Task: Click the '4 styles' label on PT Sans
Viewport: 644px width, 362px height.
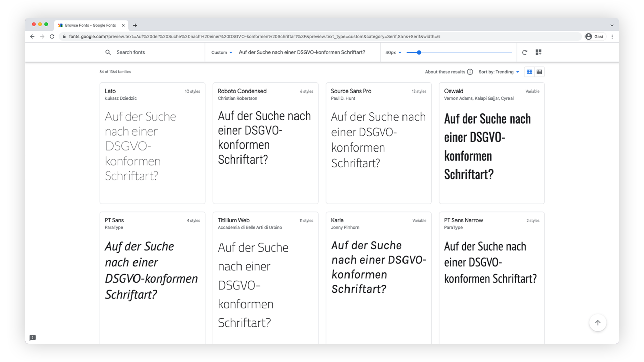Action: coord(193,221)
